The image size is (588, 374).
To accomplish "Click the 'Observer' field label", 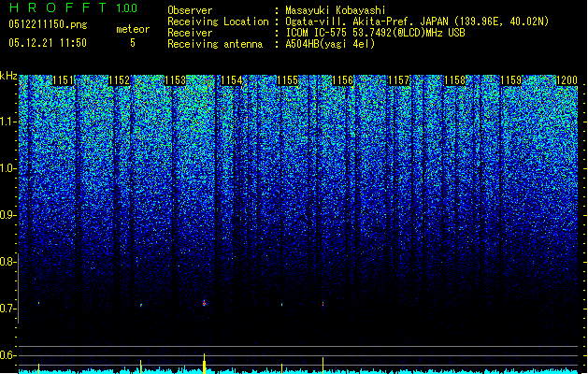I will click(190, 10).
